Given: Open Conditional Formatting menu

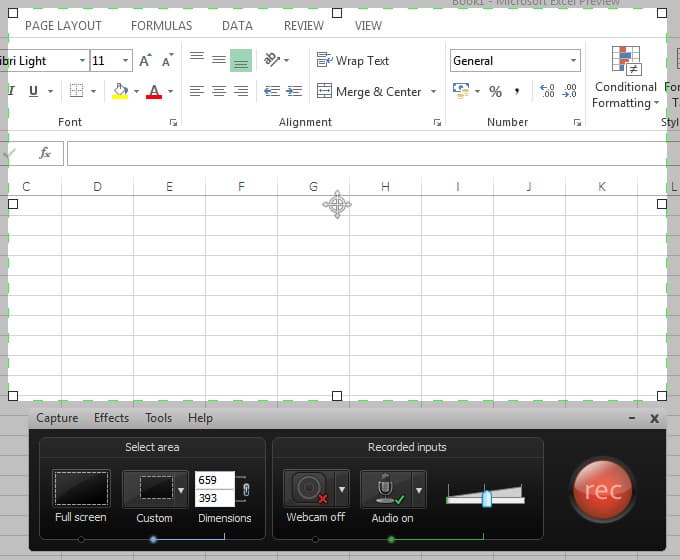Looking at the screenshot, I should [x=625, y=78].
